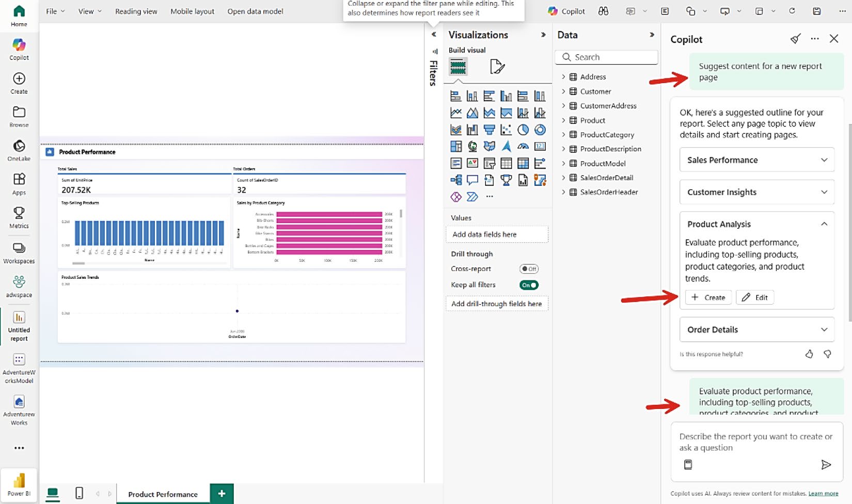This screenshot has height=504, width=852.
Task: Click the thumbs up feedback icon
Action: click(x=809, y=354)
